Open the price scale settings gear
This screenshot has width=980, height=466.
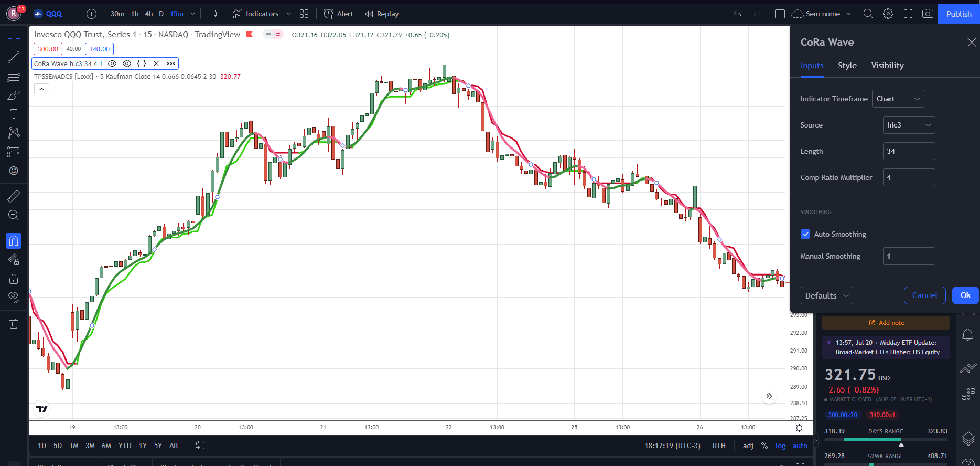(x=799, y=428)
